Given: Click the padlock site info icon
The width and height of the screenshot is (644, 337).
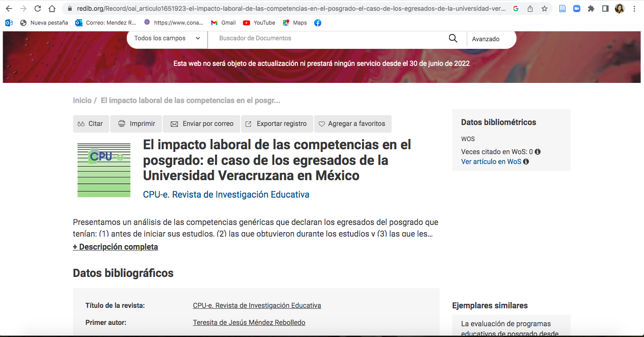Looking at the screenshot, I should tap(69, 9).
